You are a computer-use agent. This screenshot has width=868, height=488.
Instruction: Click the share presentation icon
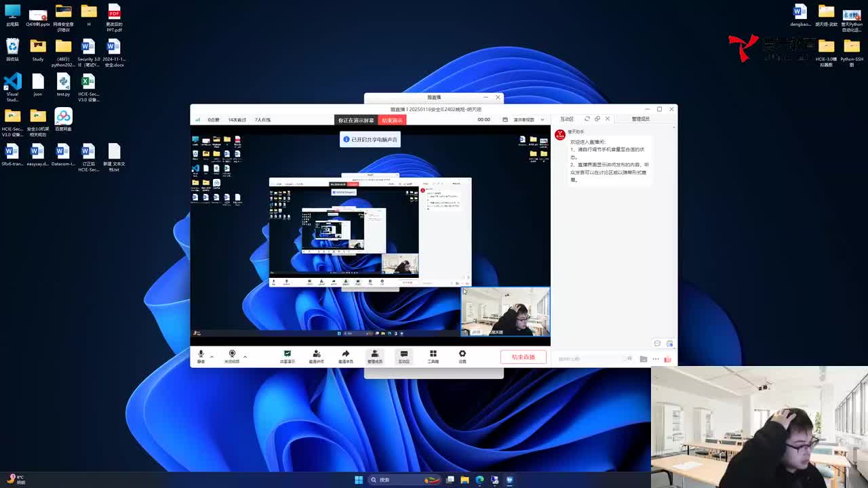tap(287, 355)
